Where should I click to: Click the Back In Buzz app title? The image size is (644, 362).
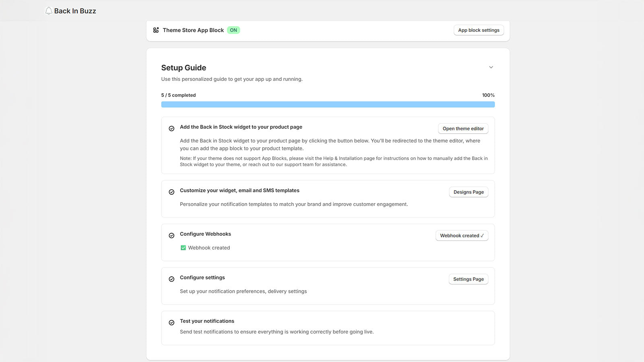(x=75, y=11)
